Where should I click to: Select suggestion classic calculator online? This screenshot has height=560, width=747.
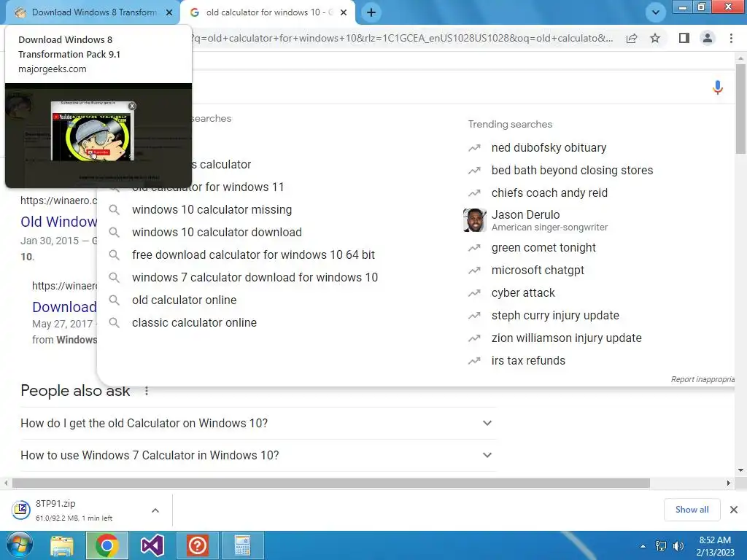coord(194,322)
